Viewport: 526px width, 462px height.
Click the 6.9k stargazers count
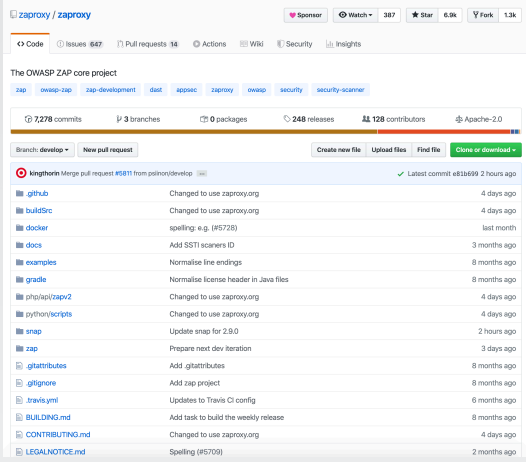(450, 15)
